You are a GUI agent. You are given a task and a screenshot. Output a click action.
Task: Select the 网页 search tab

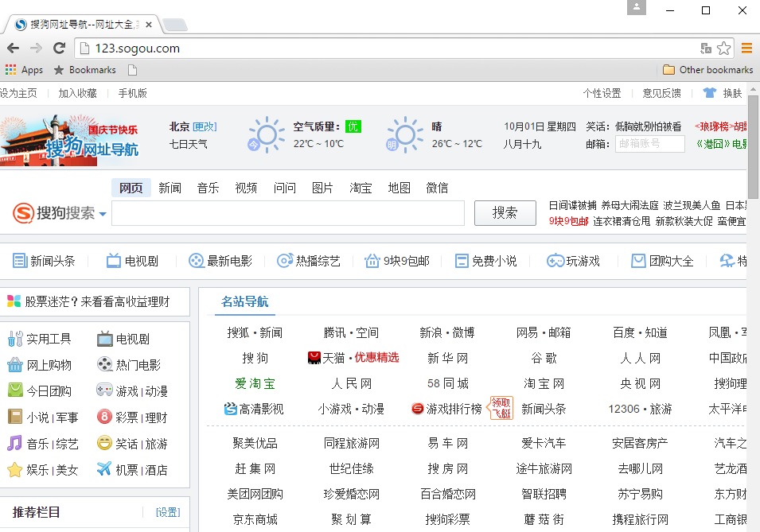click(131, 188)
